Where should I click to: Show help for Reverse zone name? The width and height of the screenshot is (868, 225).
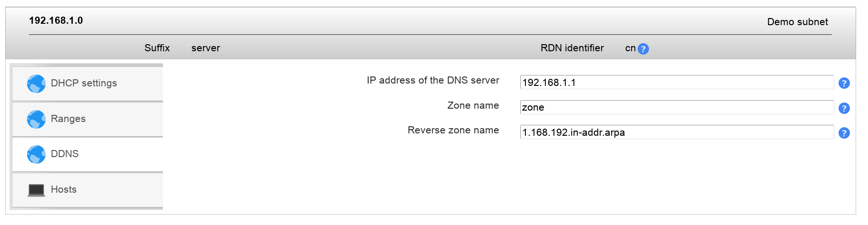pyautogui.click(x=844, y=133)
